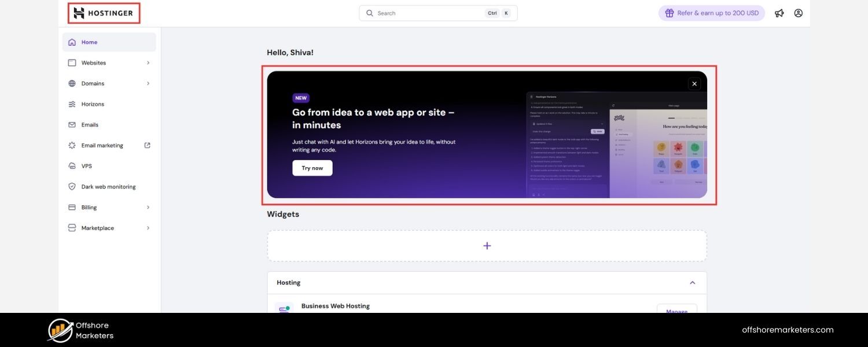
Task: Expand the Domains submenu chevron
Action: point(148,83)
